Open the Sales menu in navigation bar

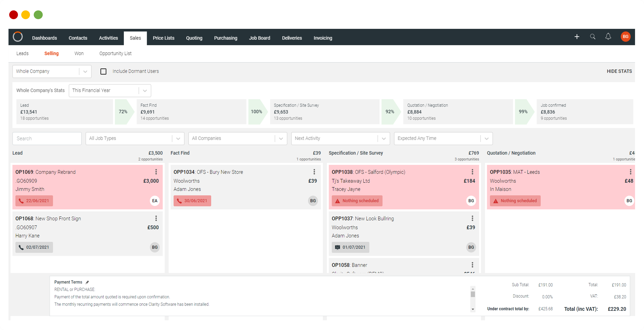pos(135,38)
